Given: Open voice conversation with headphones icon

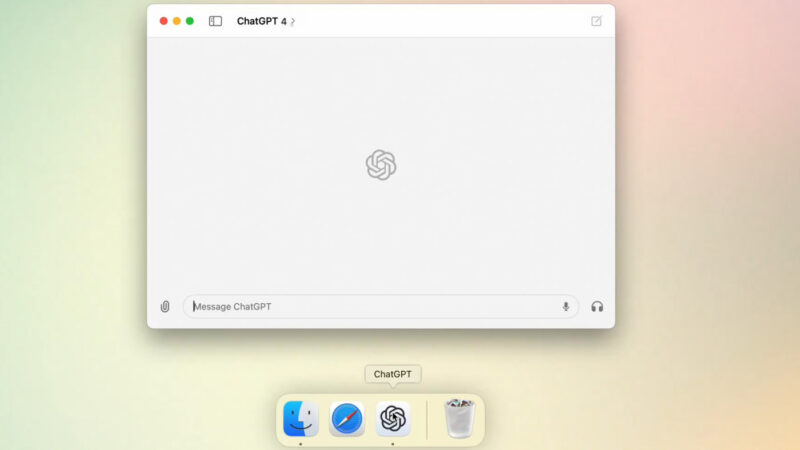Looking at the screenshot, I should pos(597,307).
